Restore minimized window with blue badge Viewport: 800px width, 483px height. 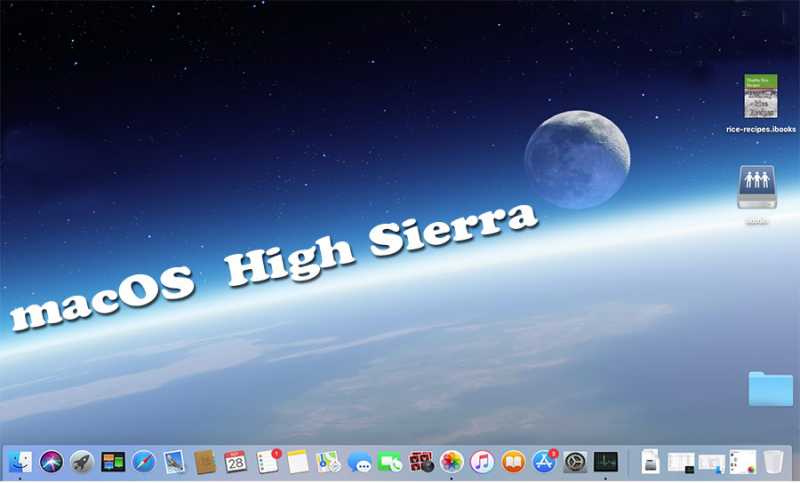712,464
